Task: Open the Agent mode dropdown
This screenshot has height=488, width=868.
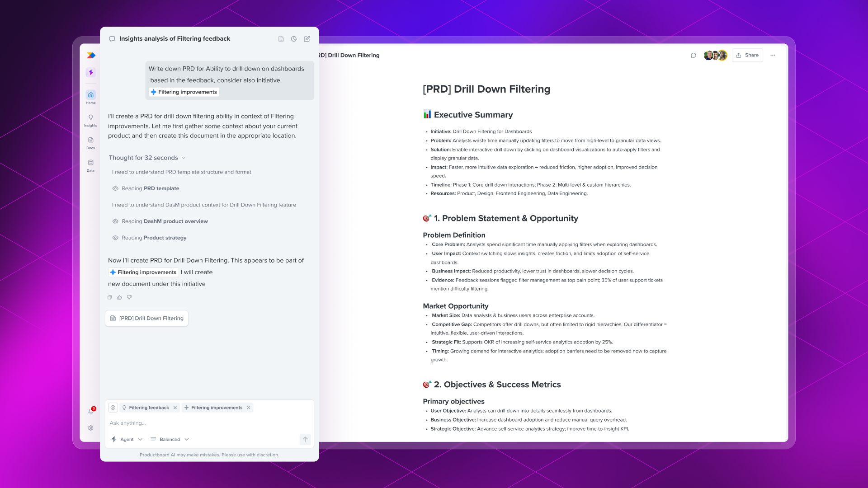Action: point(127,439)
